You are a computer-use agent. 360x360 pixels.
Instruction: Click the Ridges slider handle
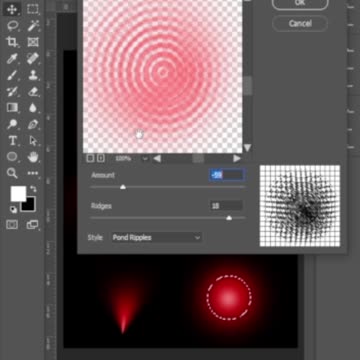click(x=229, y=218)
